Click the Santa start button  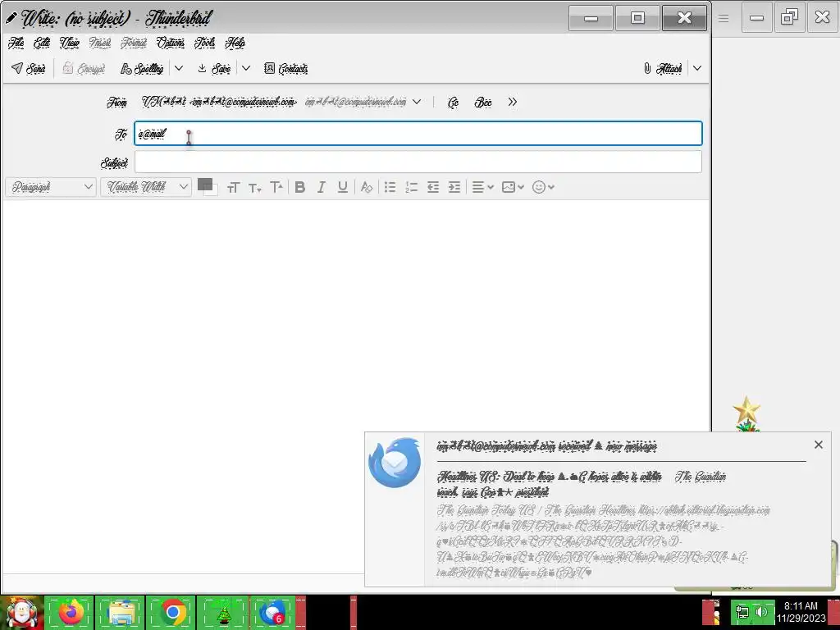(x=21, y=613)
